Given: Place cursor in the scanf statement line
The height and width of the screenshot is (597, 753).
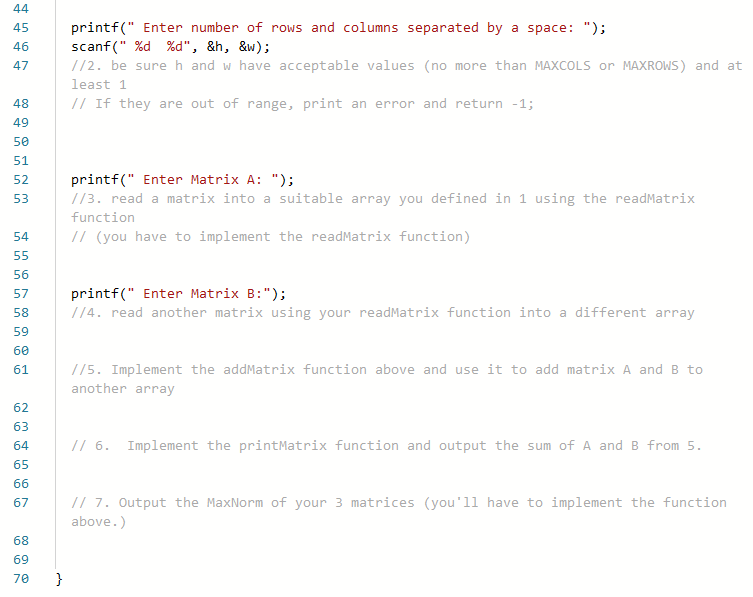Looking at the screenshot, I should pos(170,47).
